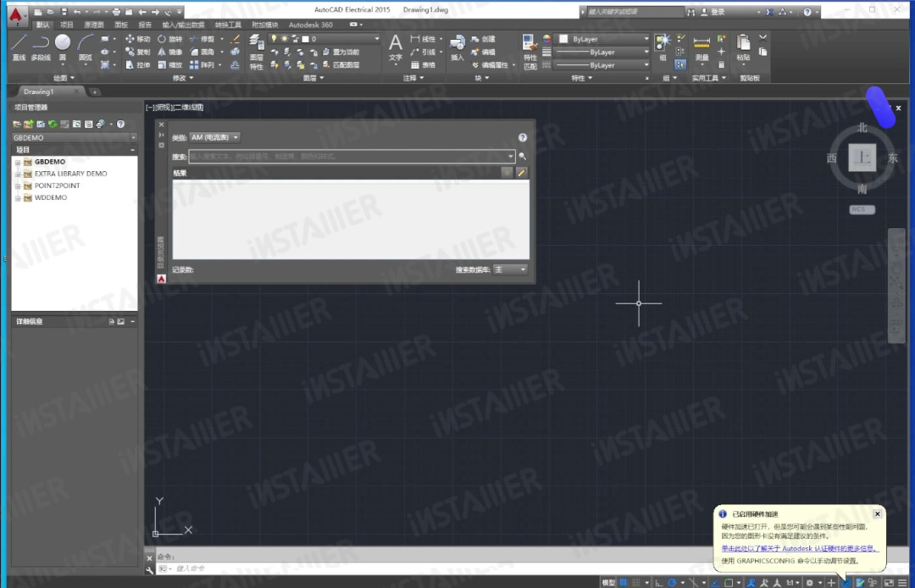This screenshot has height=588, width=915.
Task: Close the hardware acceleration notification balloon
Action: 877,514
